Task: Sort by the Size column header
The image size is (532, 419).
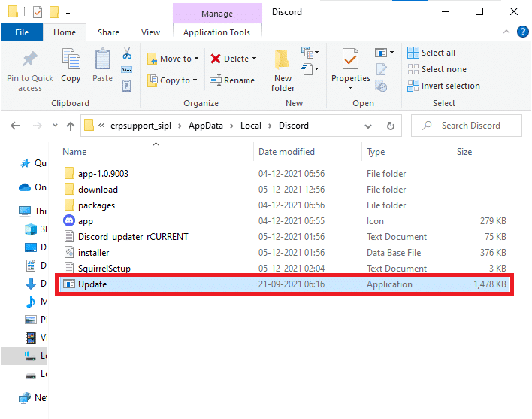Action: [464, 152]
